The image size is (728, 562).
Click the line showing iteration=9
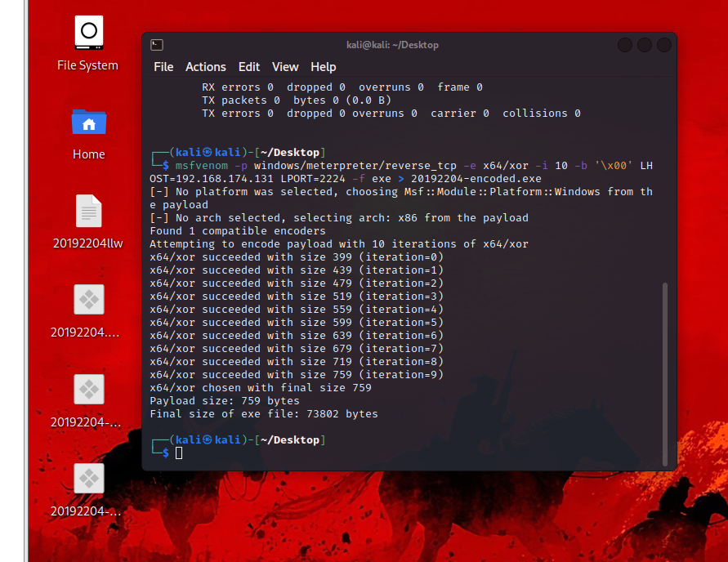(297, 374)
